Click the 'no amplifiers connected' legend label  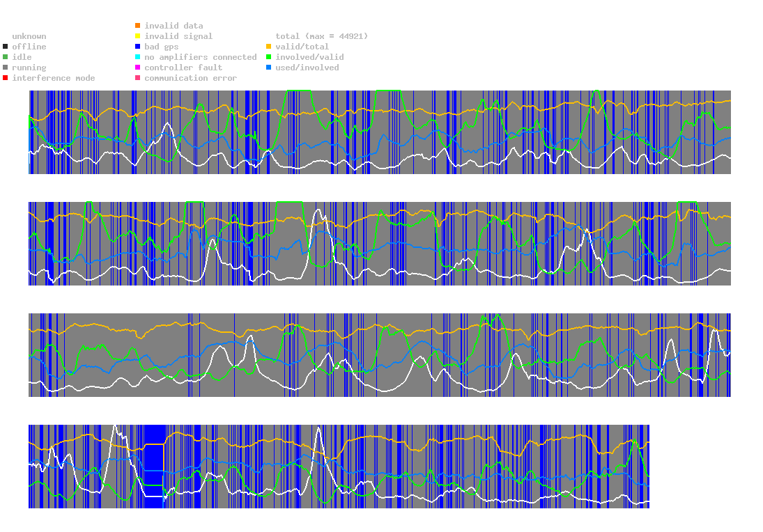(201, 57)
